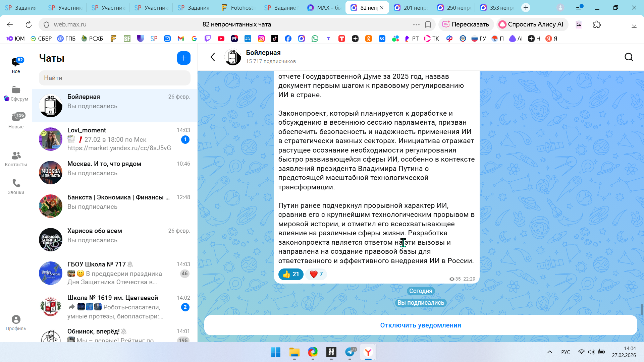Image resolution: width=644 pixels, height=362 pixels.
Task: Click the Найти chat search field
Action: (115, 78)
